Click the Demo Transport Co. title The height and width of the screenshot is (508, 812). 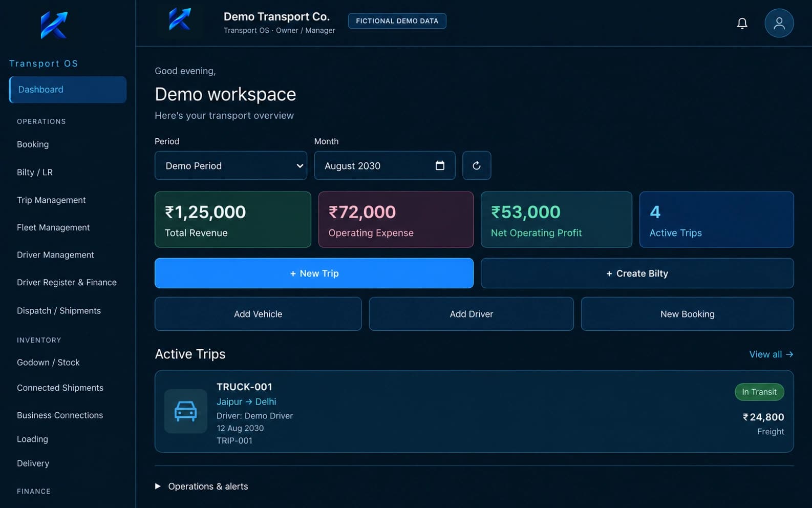[x=276, y=16]
